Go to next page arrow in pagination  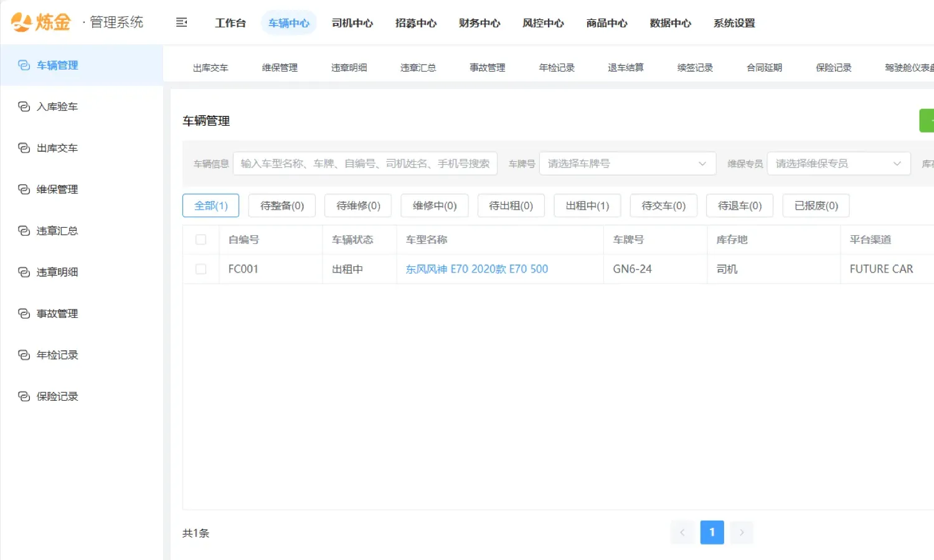[x=742, y=533]
